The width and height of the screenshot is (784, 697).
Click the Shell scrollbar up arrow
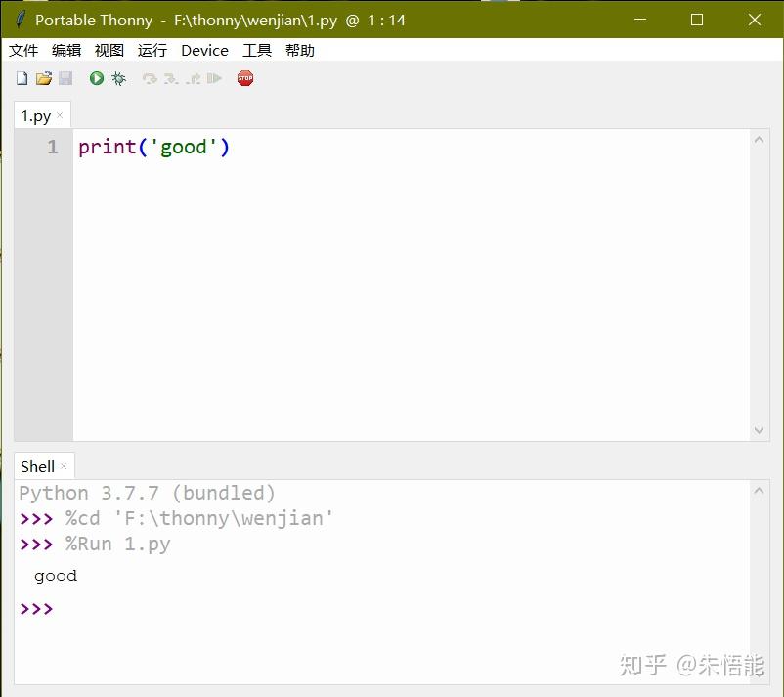click(759, 491)
